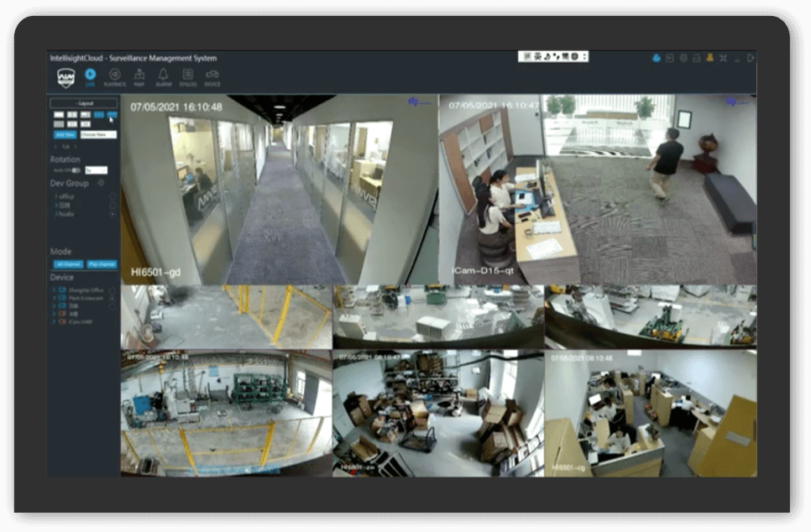Toggle the Auto rotation switch
Viewport: 811px width, 532px height.
[x=76, y=170]
